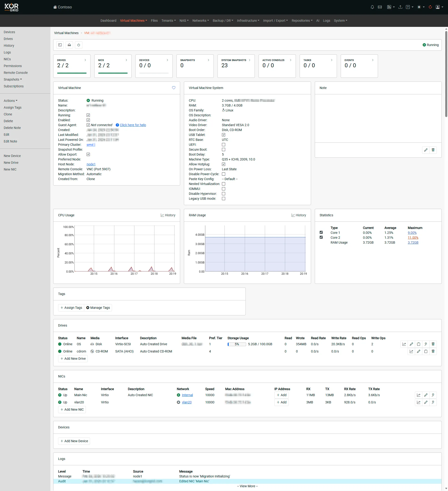The width and height of the screenshot is (448, 491).
Task: Toggle the Secure Boot checkbox
Action: 223,149
